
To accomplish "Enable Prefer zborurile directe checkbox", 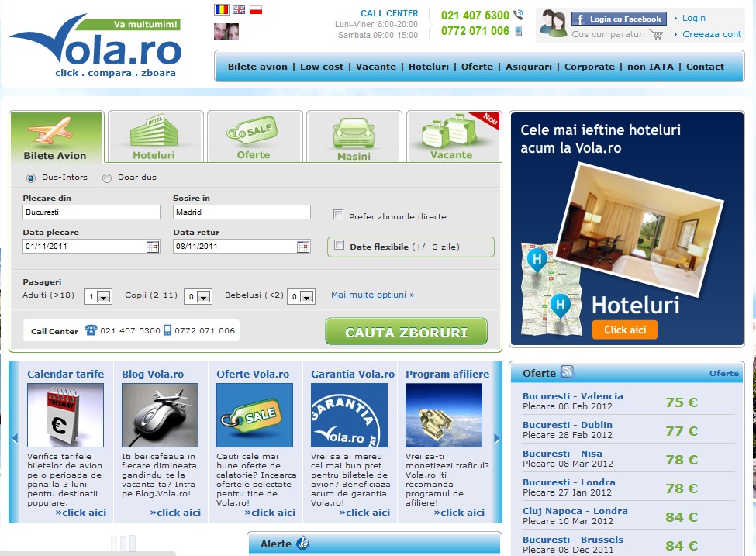I will point(338,215).
